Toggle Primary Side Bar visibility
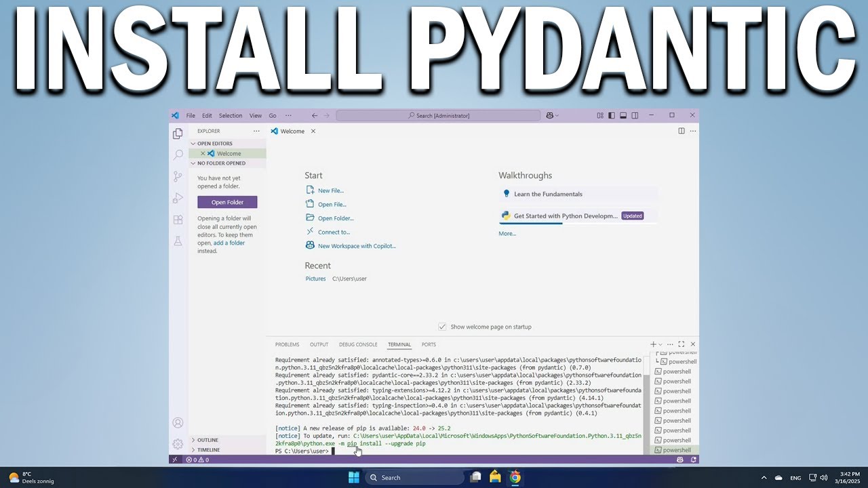Screen dimensions: 868x488 [x=612, y=115]
